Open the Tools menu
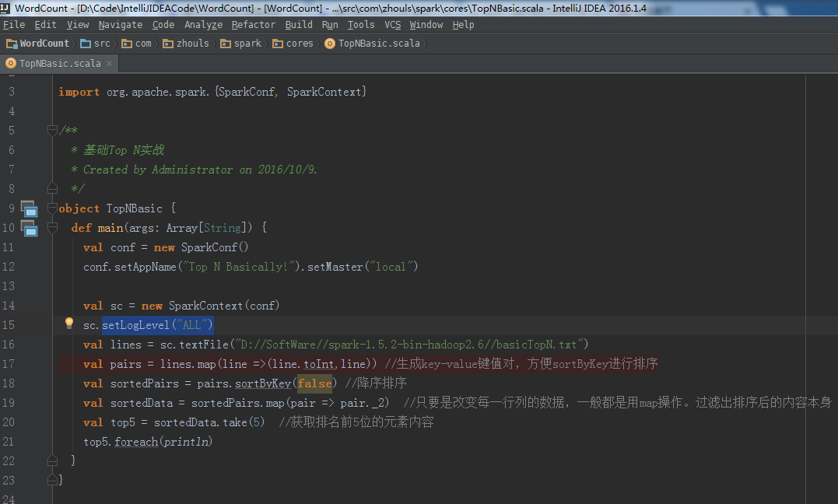 point(361,25)
